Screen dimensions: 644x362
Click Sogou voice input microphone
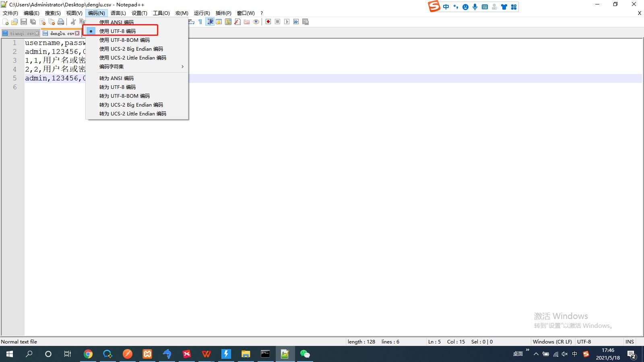click(475, 7)
